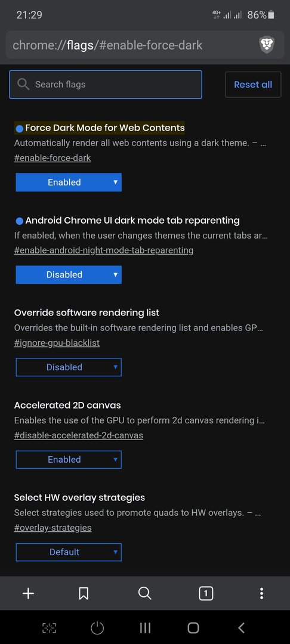Expand Override software rendering list dropdown
The image size is (290, 644).
69,367
